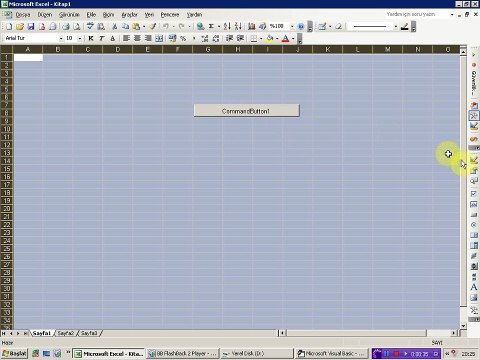This screenshot has height=360, width=480.
Task: Toggle the Control Toolbox button on VB toolbar
Action: pyautogui.click(x=474, y=116)
